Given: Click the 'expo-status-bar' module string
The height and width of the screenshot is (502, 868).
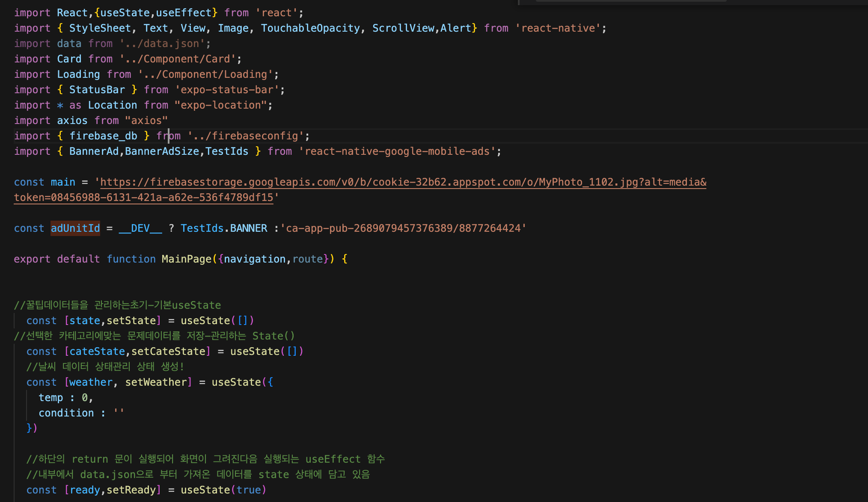Looking at the screenshot, I should tap(227, 90).
